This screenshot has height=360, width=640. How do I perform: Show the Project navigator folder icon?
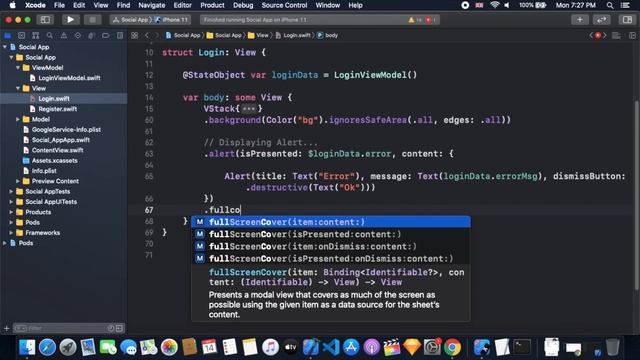click(7, 36)
